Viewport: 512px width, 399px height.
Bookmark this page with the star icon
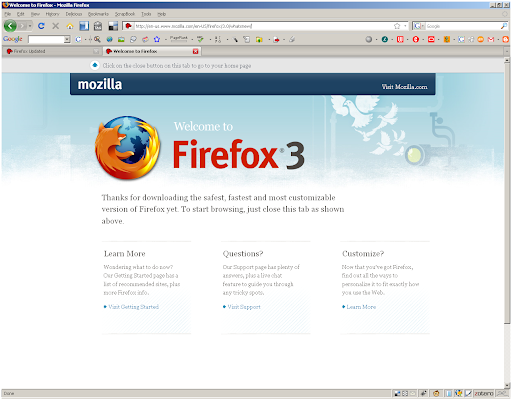point(397,26)
